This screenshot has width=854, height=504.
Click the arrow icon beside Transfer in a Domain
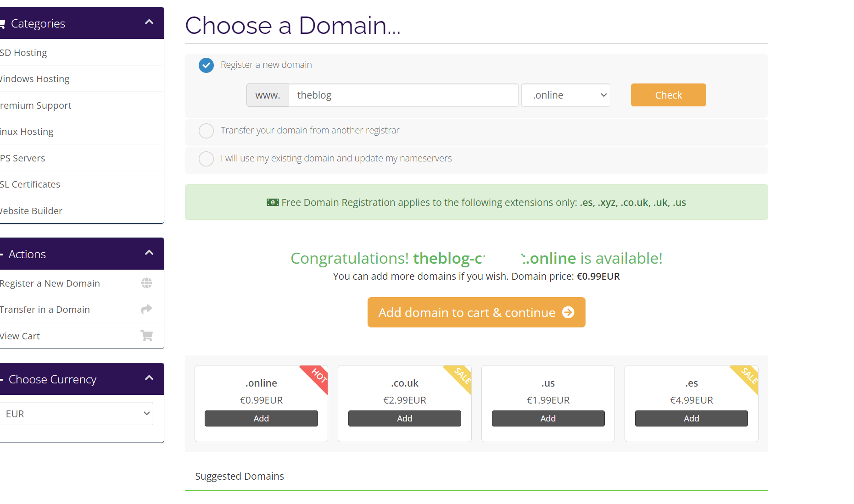coord(146,310)
